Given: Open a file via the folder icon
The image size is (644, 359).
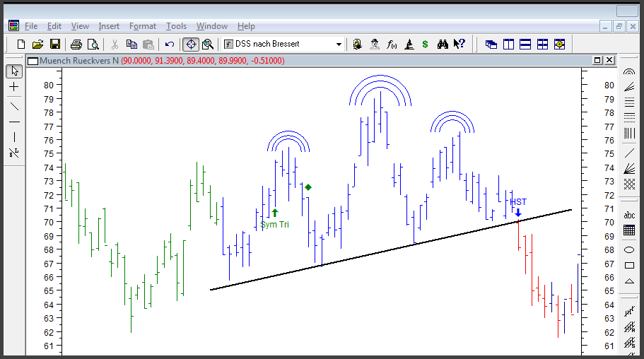Looking at the screenshot, I should pyautogui.click(x=37, y=45).
